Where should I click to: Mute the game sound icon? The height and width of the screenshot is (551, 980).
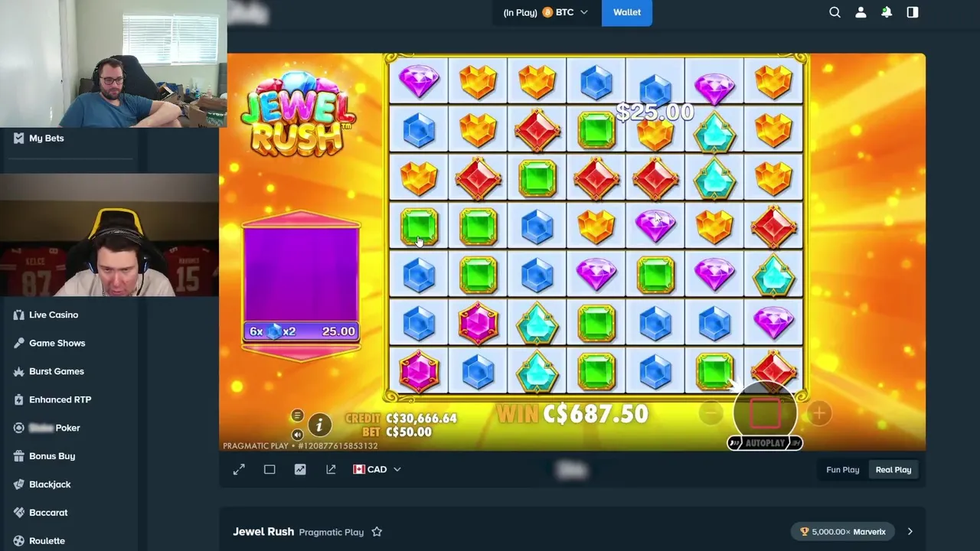pyautogui.click(x=297, y=434)
